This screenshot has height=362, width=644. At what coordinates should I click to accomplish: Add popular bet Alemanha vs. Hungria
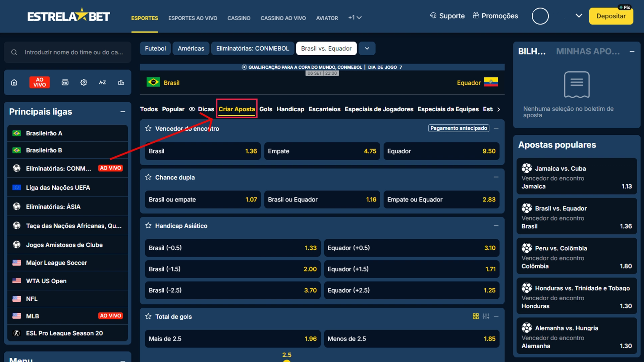pyautogui.click(x=577, y=336)
